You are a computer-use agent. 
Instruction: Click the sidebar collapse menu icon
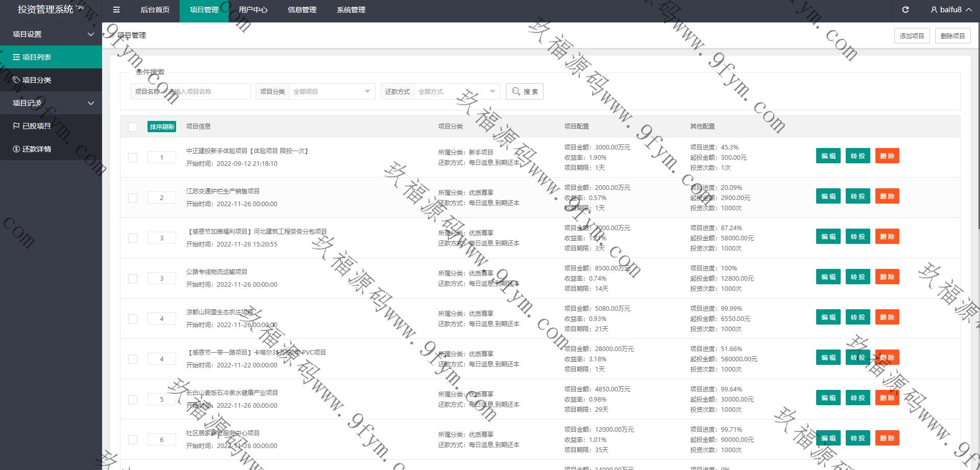(x=116, y=10)
